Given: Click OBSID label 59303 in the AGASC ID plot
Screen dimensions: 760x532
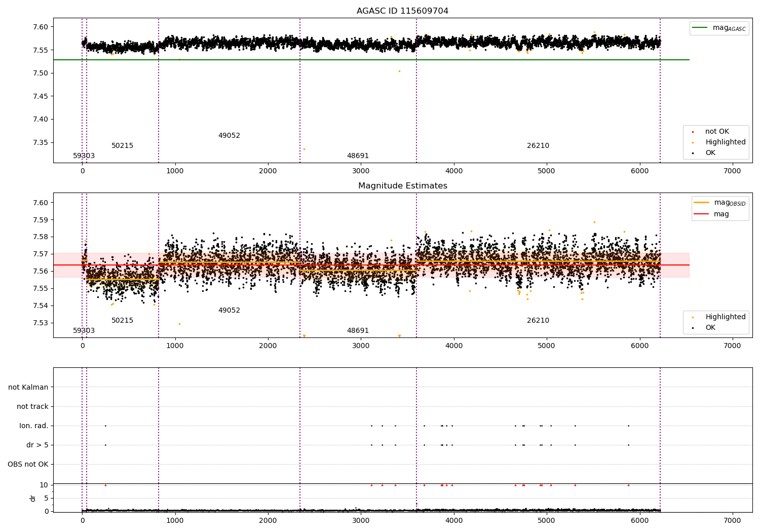Looking at the screenshot, I should point(84,156).
